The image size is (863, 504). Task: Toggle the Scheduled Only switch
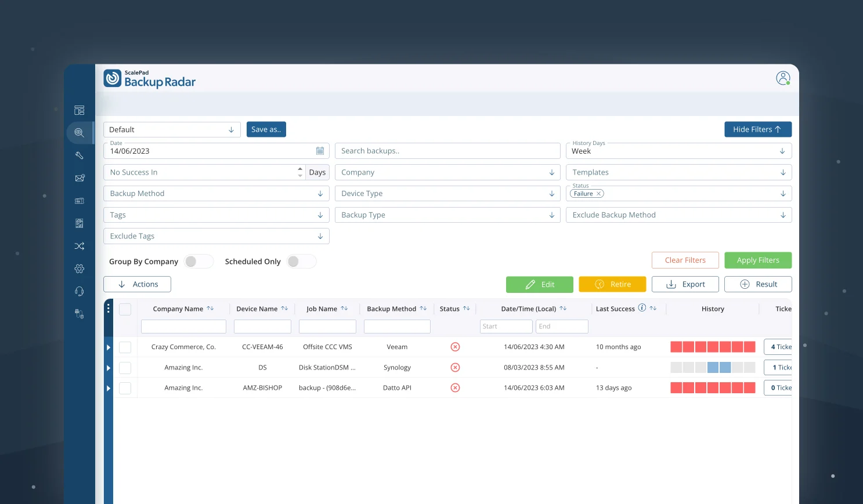[x=301, y=261]
